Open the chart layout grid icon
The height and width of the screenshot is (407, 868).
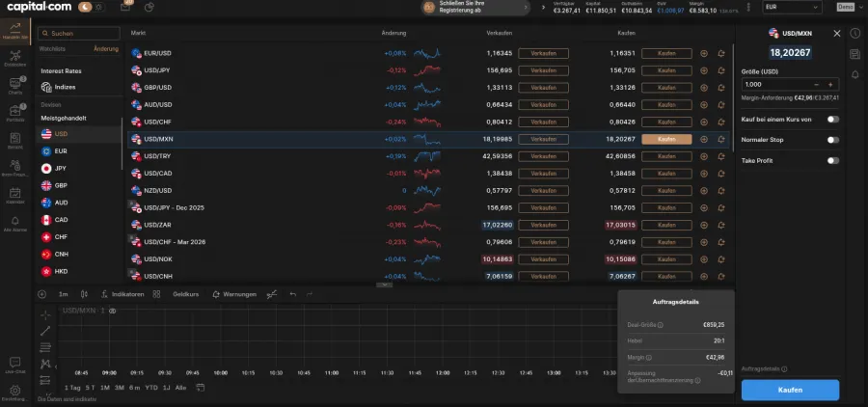[x=156, y=294]
